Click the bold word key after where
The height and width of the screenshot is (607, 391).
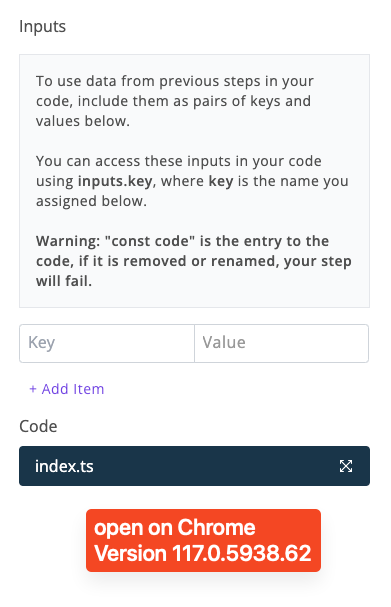pos(221,181)
